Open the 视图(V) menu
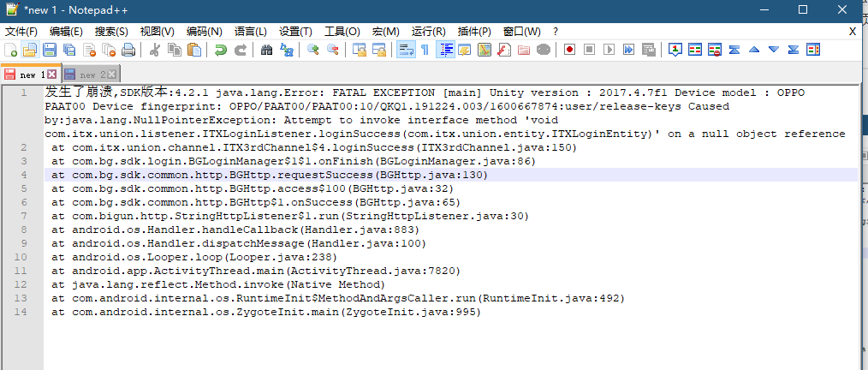The width and height of the screenshot is (868, 370). tap(158, 32)
